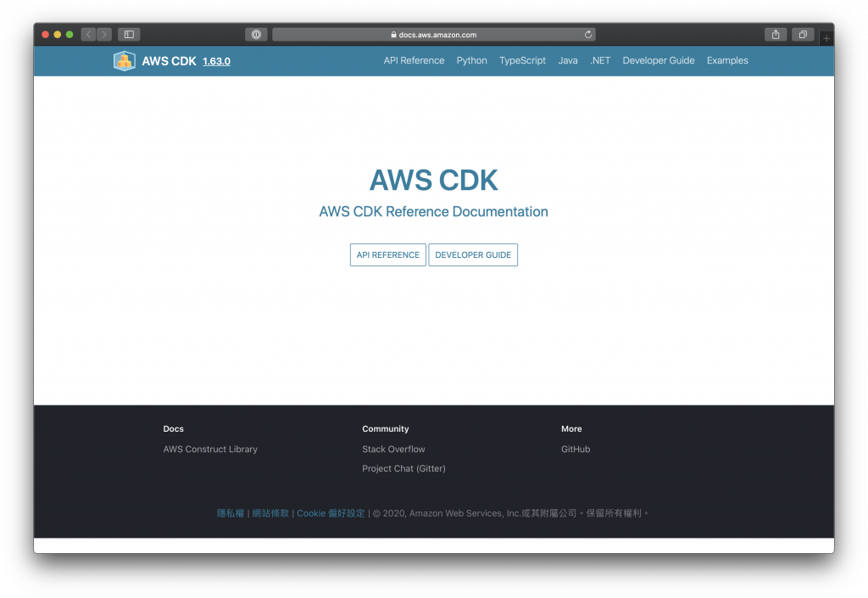Open Examples in the top navigation
The image size is (868, 598).
click(727, 60)
